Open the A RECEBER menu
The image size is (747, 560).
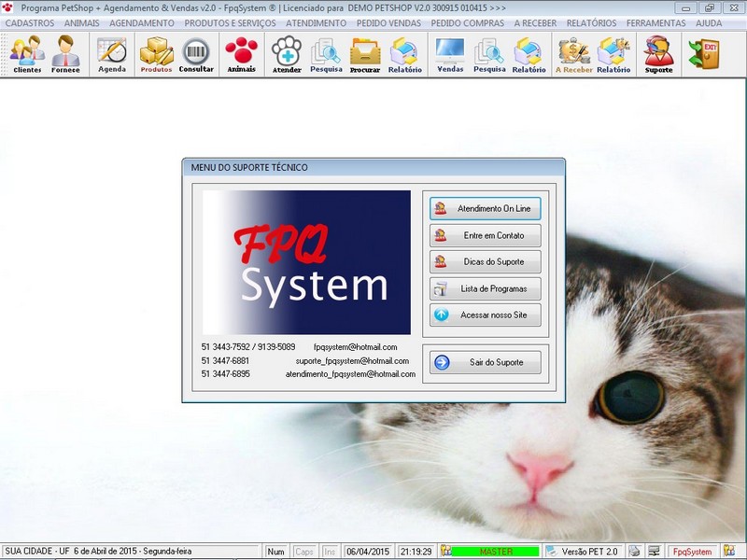[535, 22]
